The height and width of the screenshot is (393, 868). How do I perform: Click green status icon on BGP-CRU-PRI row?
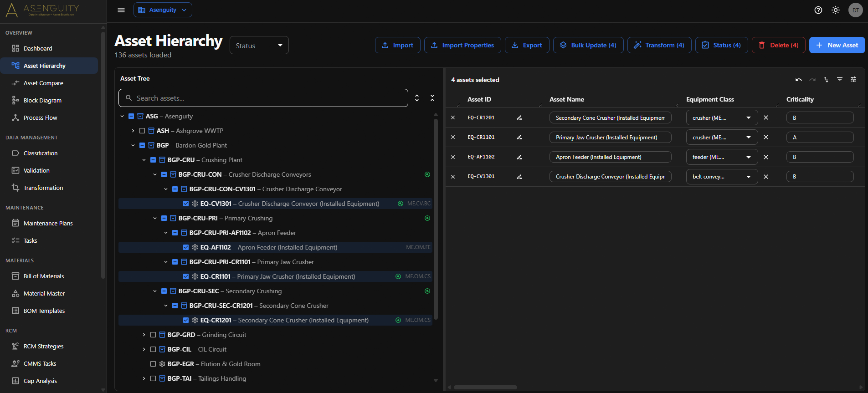[427, 218]
